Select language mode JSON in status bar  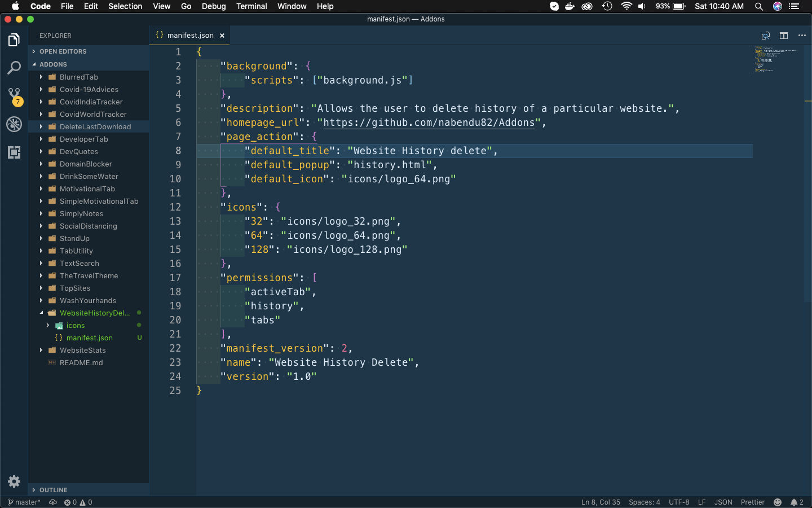(x=723, y=502)
